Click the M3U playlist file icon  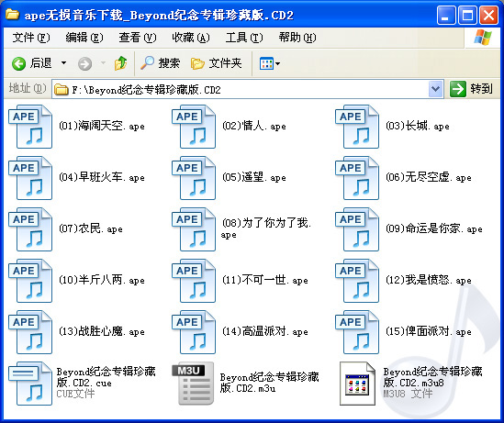[x=194, y=384]
